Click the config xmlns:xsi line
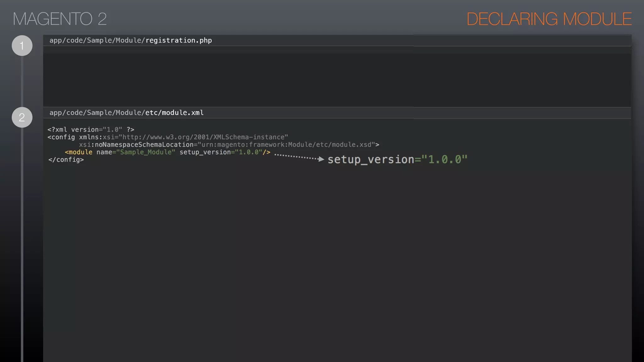 pyautogui.click(x=168, y=137)
